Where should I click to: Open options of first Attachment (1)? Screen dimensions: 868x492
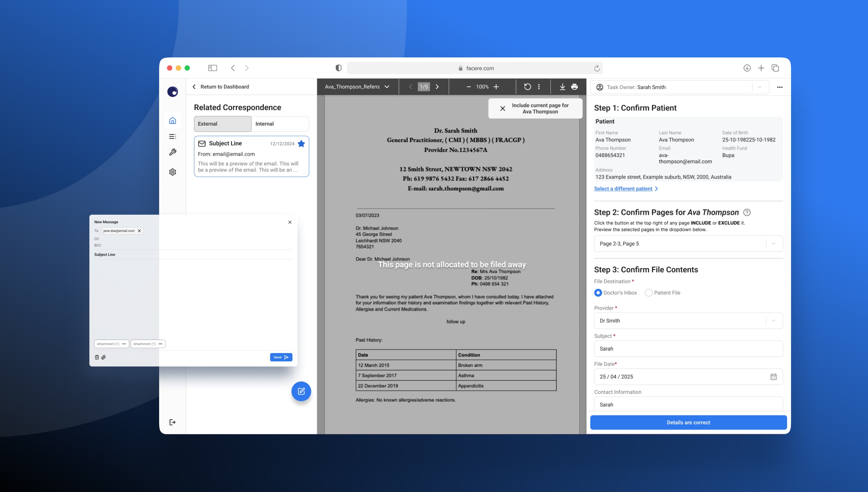124,344
